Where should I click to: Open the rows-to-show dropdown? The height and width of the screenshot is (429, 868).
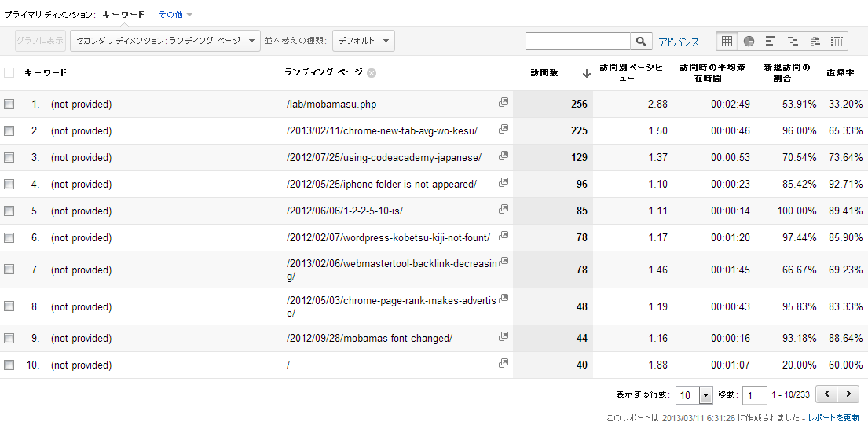coord(694,394)
